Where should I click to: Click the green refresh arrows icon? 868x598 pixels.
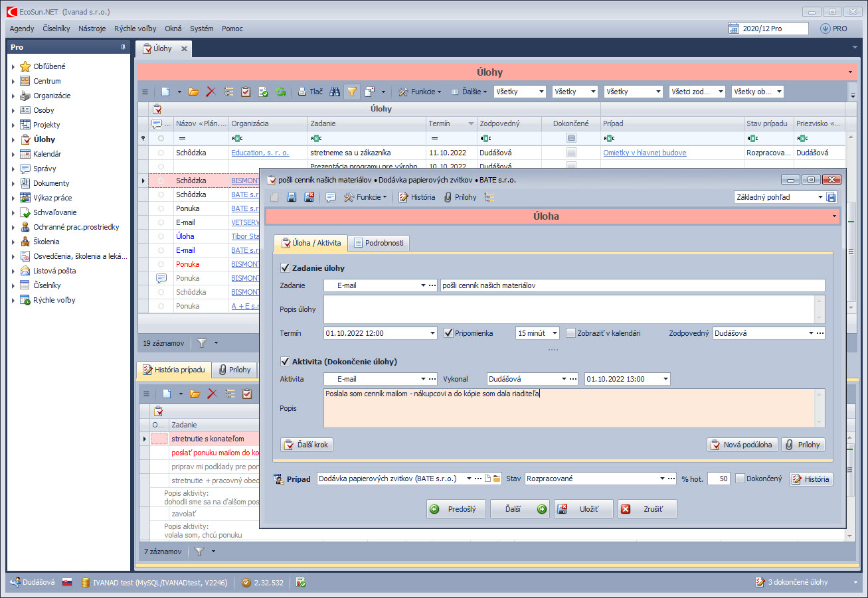280,92
